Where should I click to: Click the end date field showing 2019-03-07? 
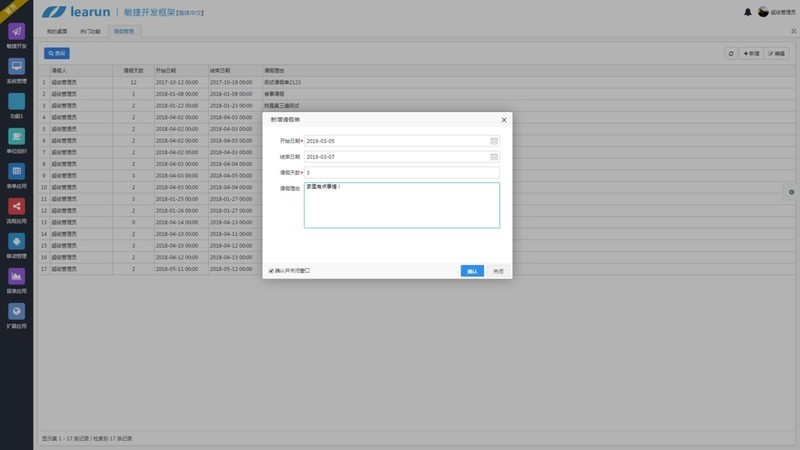402,157
